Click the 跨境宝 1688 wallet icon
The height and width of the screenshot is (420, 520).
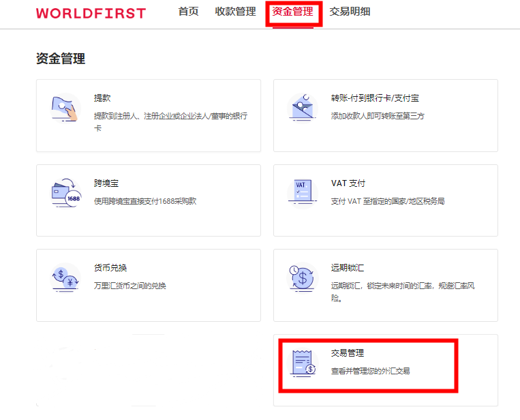(65, 193)
